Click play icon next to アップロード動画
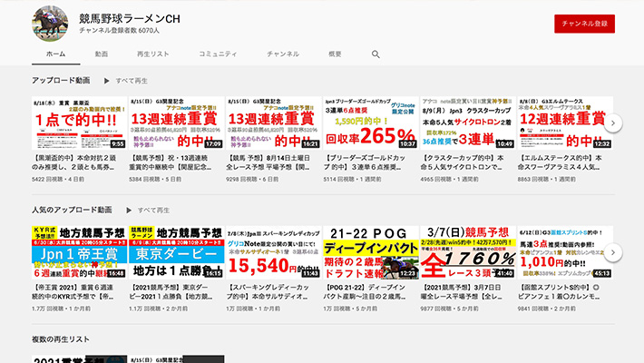The height and width of the screenshot is (363, 644). (x=106, y=81)
